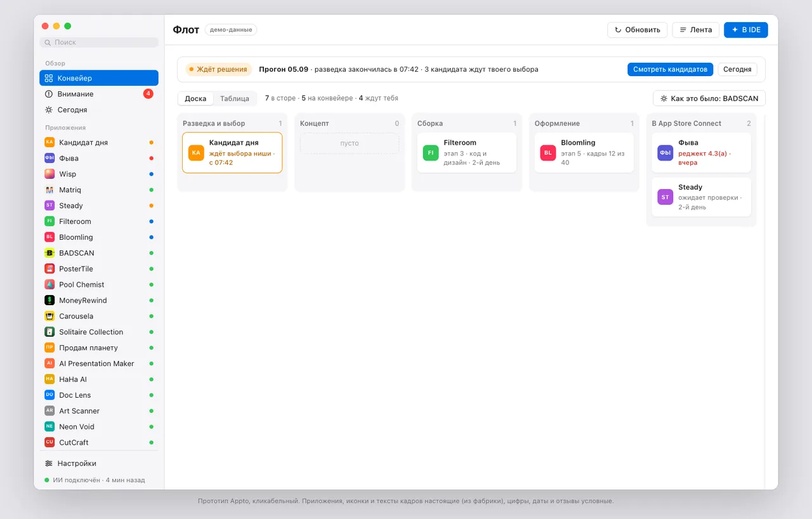The image size is (812, 519).
Task: Switch to the Доска view tab
Action: [x=195, y=98]
